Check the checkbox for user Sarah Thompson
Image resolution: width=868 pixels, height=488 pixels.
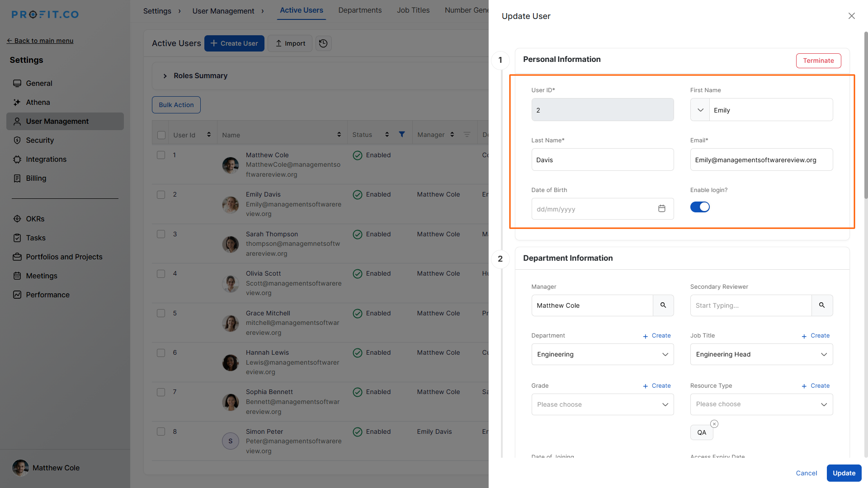click(x=161, y=234)
